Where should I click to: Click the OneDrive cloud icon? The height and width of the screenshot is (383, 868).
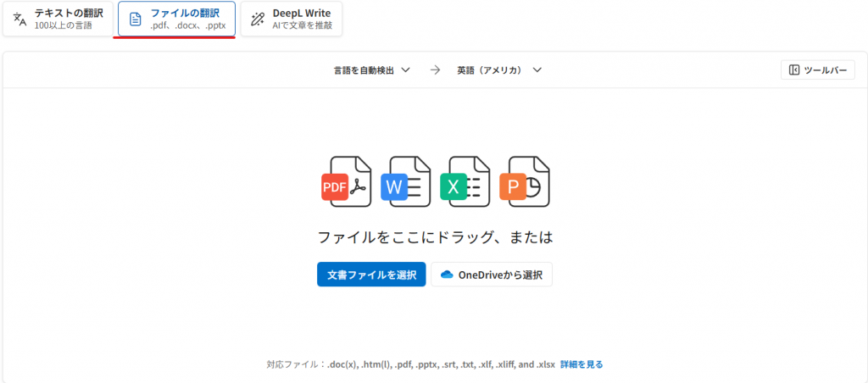click(447, 275)
